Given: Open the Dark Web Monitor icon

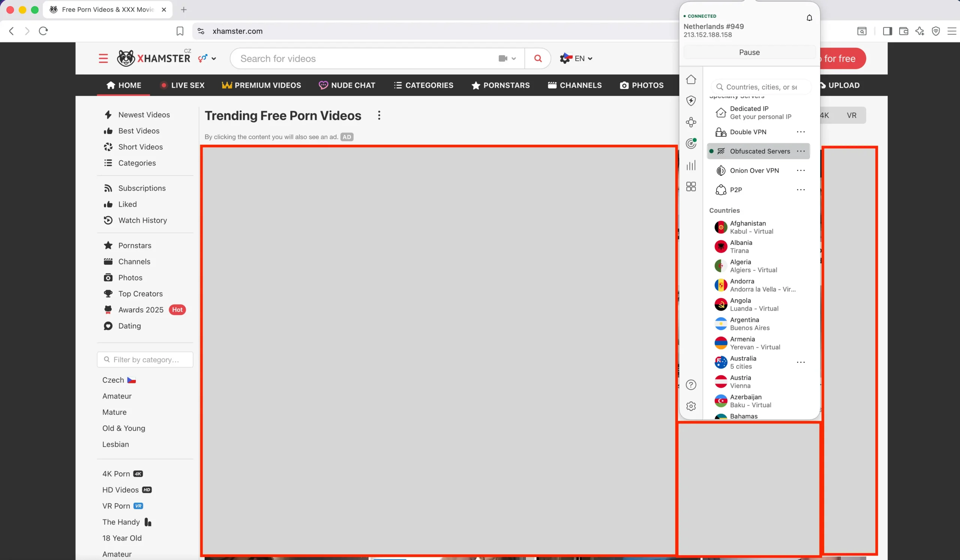Looking at the screenshot, I should 691,144.
